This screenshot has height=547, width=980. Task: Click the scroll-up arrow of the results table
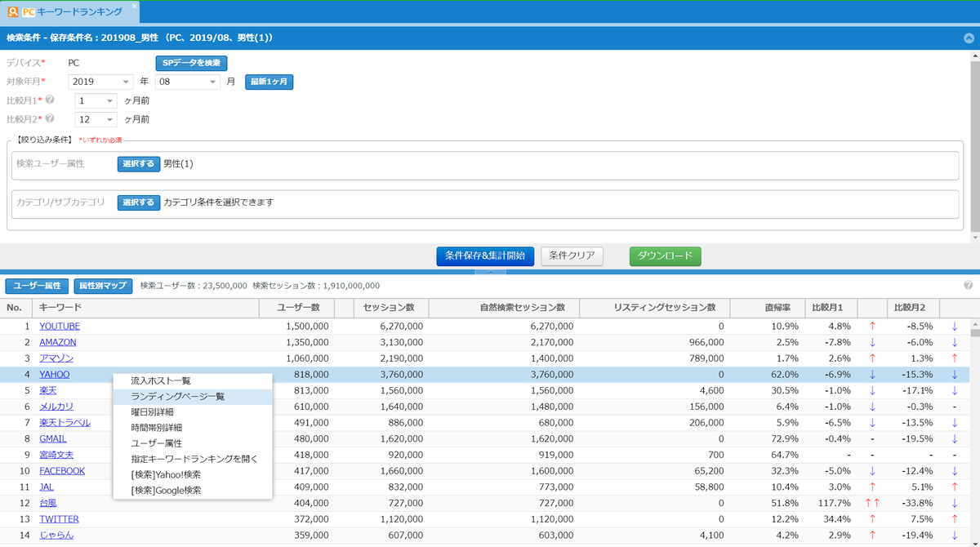(x=975, y=324)
